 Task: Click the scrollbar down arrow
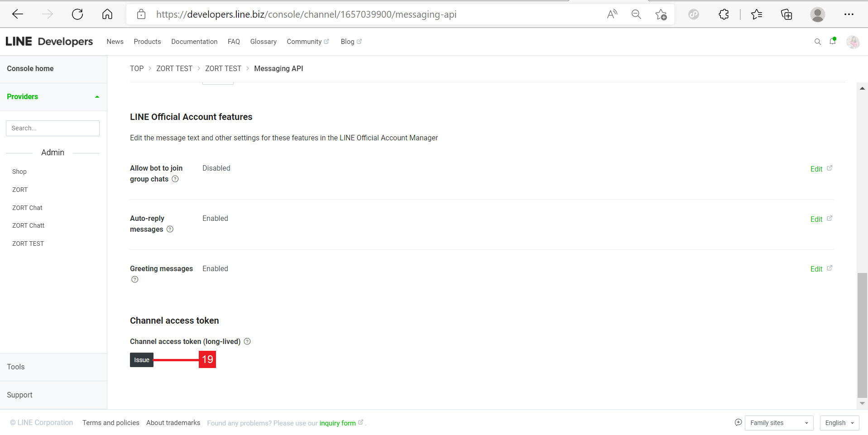[x=862, y=403]
